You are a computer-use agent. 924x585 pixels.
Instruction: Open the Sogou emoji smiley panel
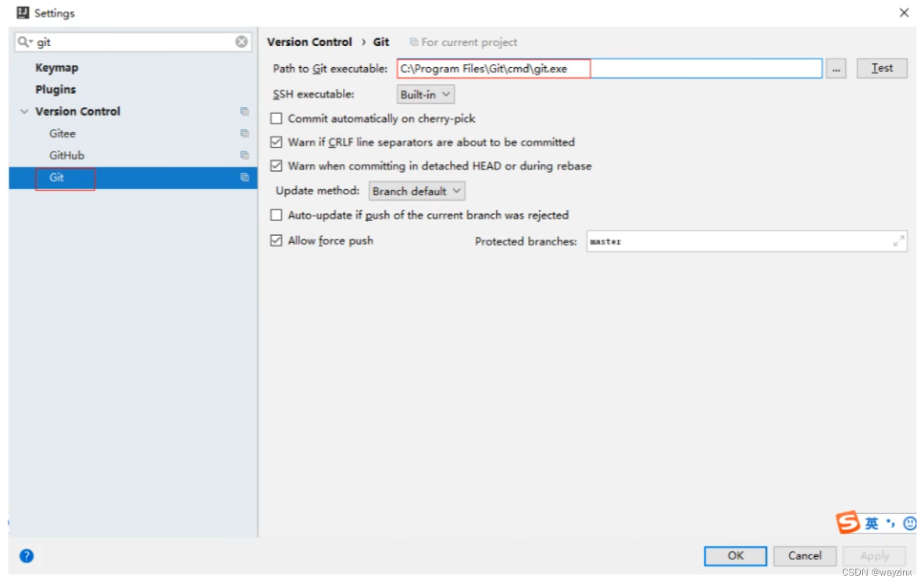click(910, 523)
